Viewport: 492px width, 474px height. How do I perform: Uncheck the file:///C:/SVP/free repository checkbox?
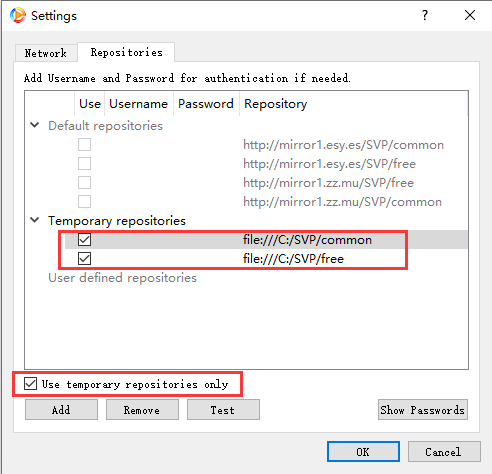[x=84, y=258]
